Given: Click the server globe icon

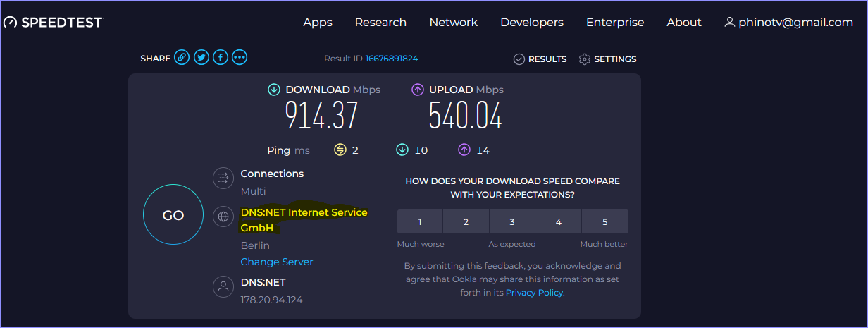Looking at the screenshot, I should click(223, 217).
